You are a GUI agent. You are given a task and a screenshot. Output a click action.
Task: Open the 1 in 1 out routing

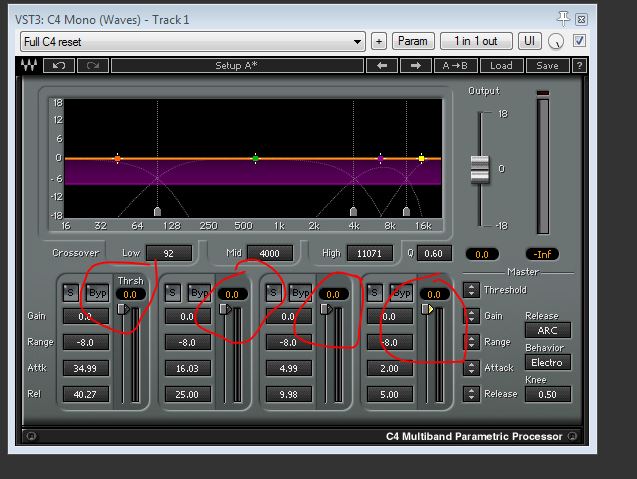click(476, 41)
